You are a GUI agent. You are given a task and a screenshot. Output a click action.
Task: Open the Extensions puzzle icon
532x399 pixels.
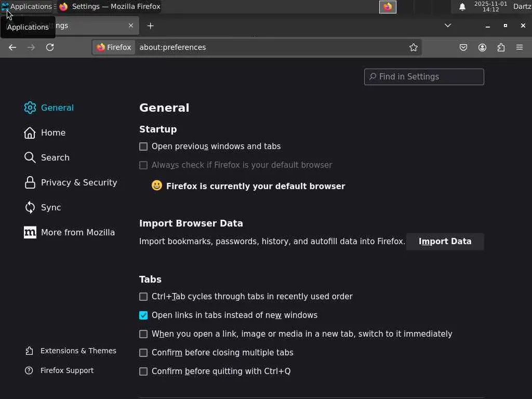(501, 47)
